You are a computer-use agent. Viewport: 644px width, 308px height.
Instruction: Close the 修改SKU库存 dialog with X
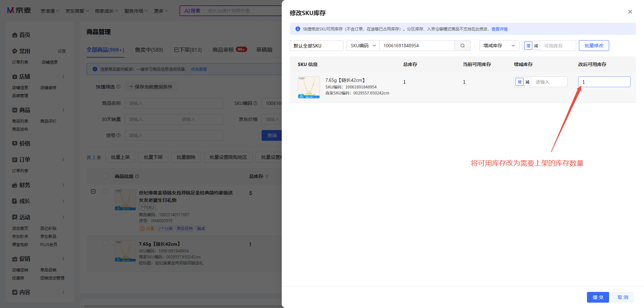[630, 12]
